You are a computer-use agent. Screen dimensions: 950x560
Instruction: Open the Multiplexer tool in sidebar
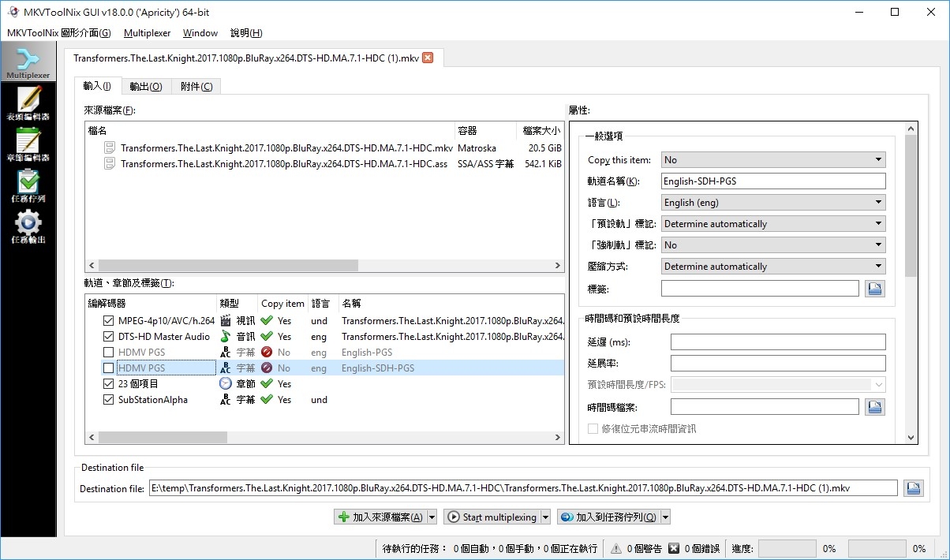pos(28,62)
